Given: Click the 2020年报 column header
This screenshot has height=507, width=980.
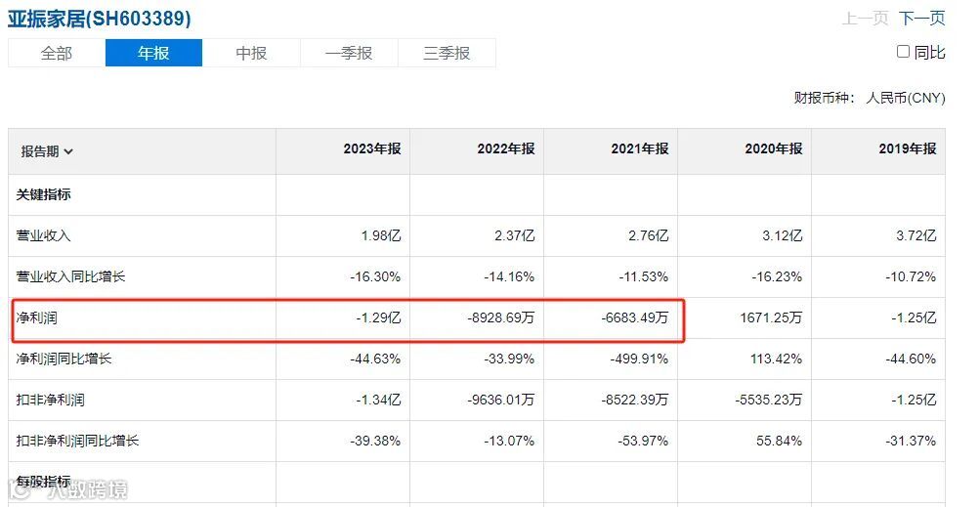Looking at the screenshot, I should tap(773, 148).
